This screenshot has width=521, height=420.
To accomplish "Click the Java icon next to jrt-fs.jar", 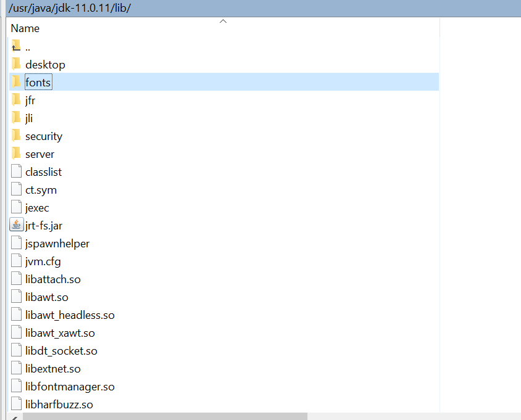I will tap(16, 224).
